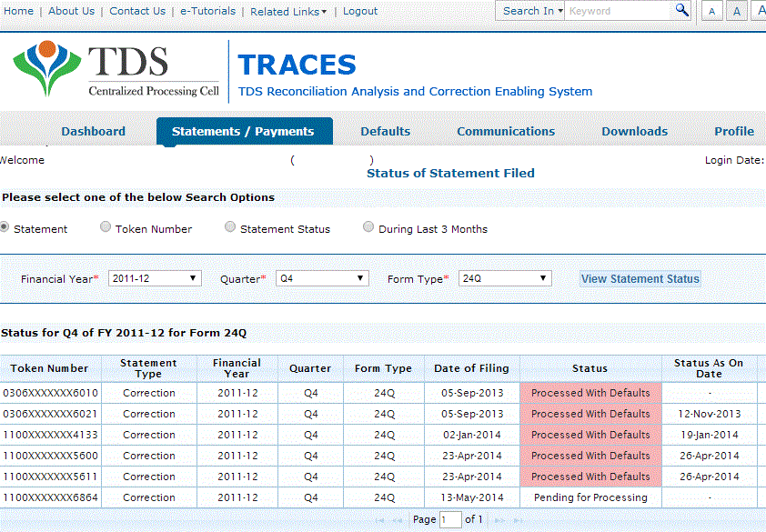Click the Logout link
The height and width of the screenshot is (532, 766).
tap(359, 10)
